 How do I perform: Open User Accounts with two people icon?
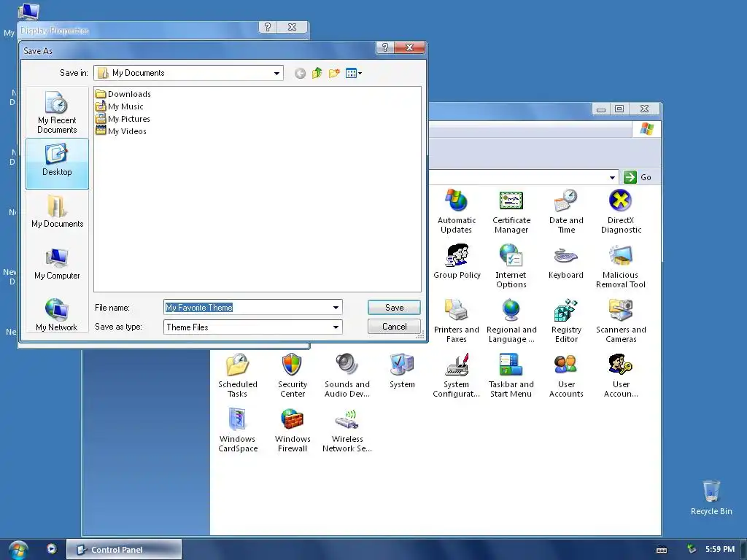(566, 376)
